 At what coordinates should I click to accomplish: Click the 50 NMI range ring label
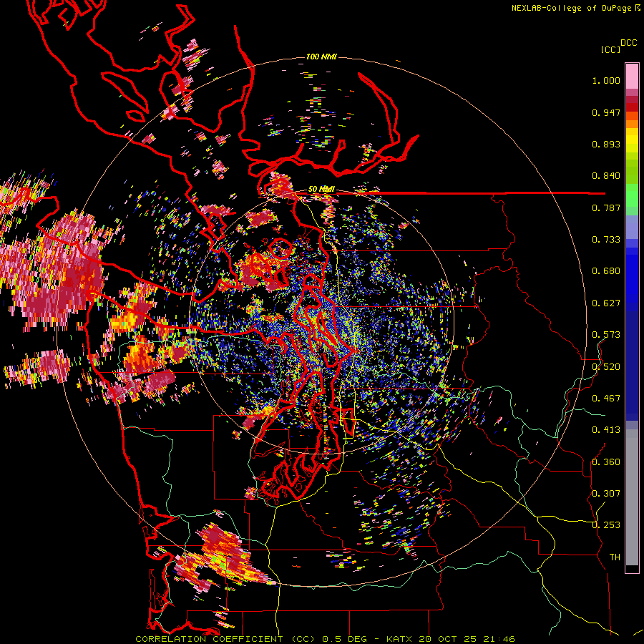coord(321,189)
